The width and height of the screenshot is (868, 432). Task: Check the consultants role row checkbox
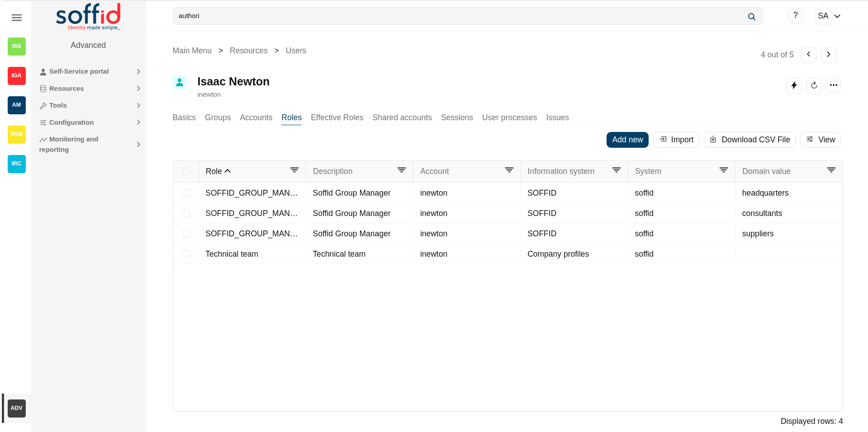[x=186, y=213]
